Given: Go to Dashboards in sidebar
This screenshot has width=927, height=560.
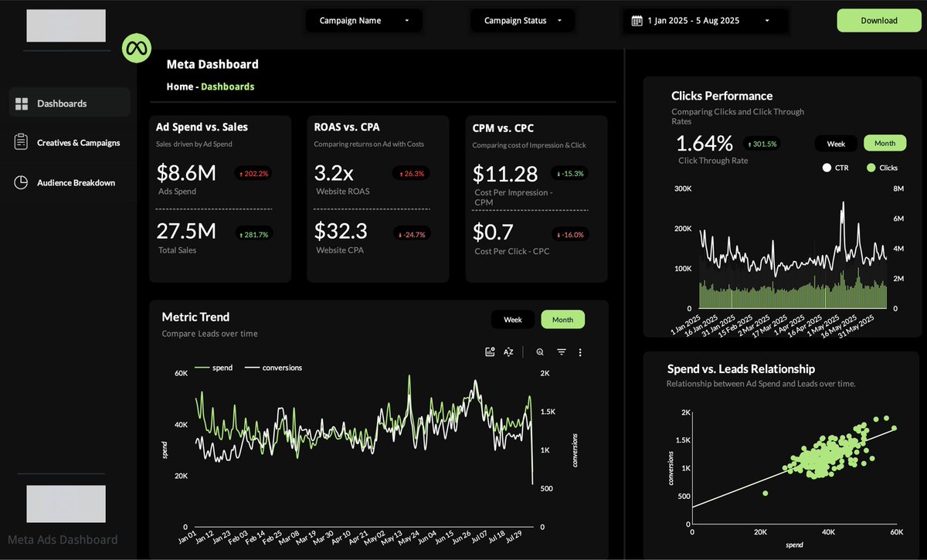Looking at the screenshot, I should tap(70, 104).
